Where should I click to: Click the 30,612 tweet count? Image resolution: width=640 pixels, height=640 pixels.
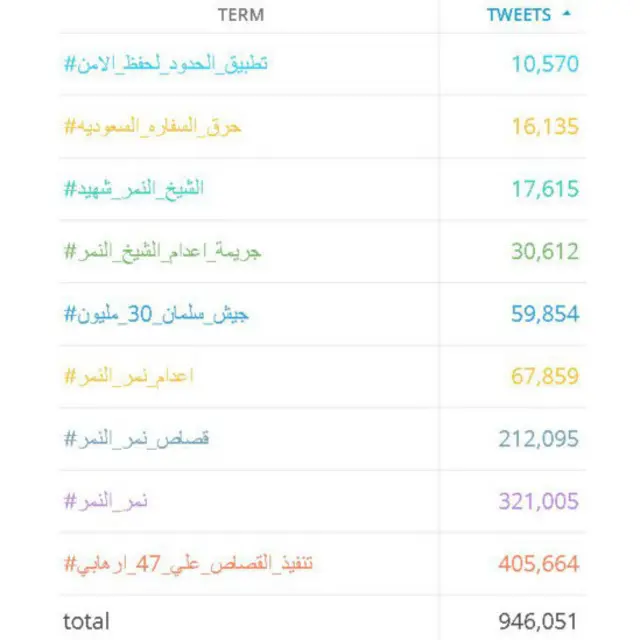(x=545, y=251)
